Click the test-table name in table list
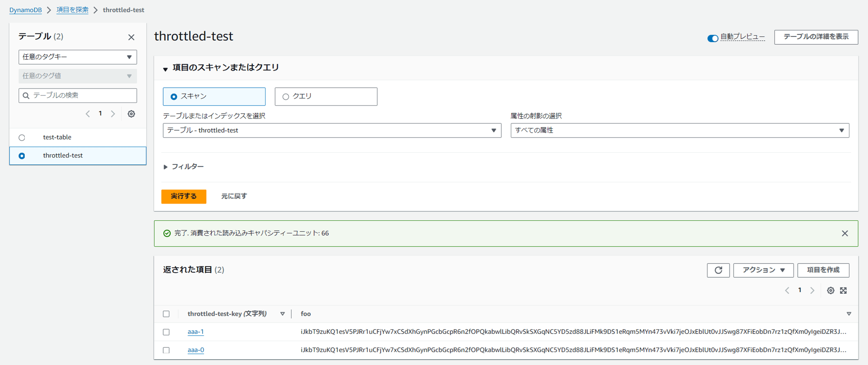Screen dimensions: 868x365 click(57, 137)
